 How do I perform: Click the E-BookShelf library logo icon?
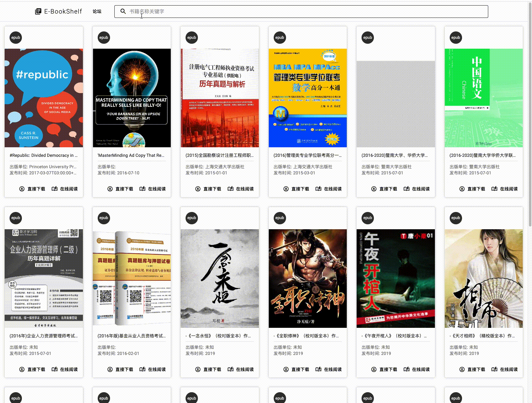click(x=38, y=11)
